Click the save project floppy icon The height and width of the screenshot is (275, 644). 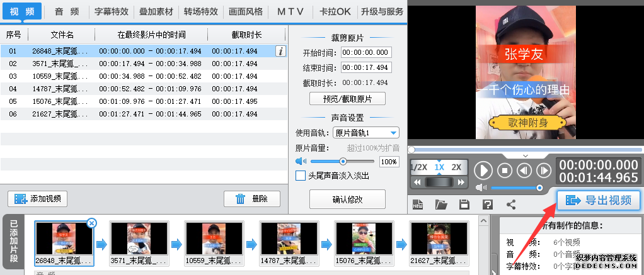click(x=464, y=205)
